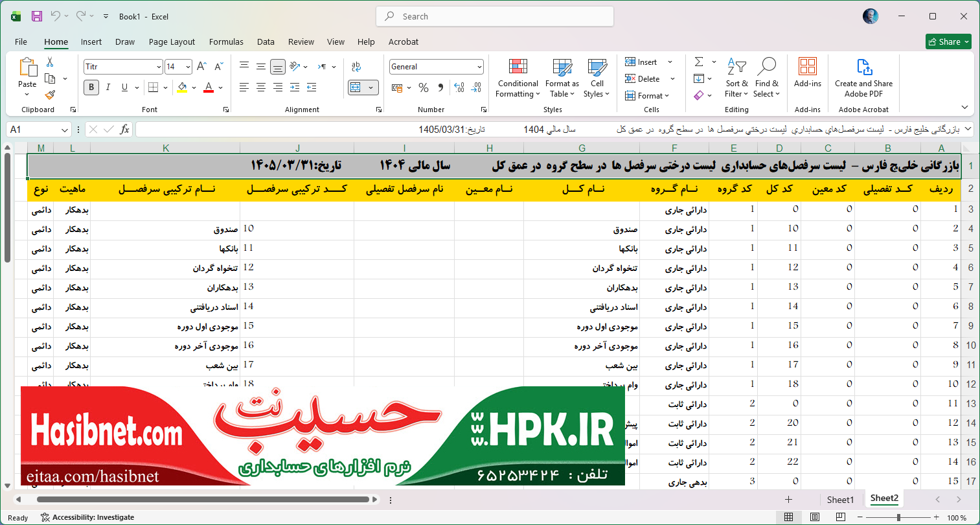Select the Format Painter brush

[x=50, y=95]
